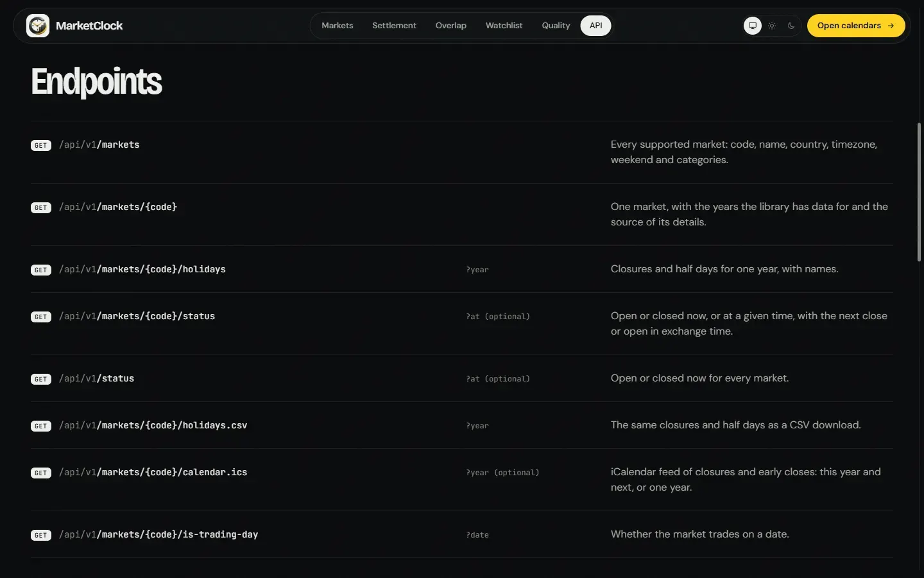Click the /api/v1/status endpoint path
924x578 pixels.
pos(97,378)
